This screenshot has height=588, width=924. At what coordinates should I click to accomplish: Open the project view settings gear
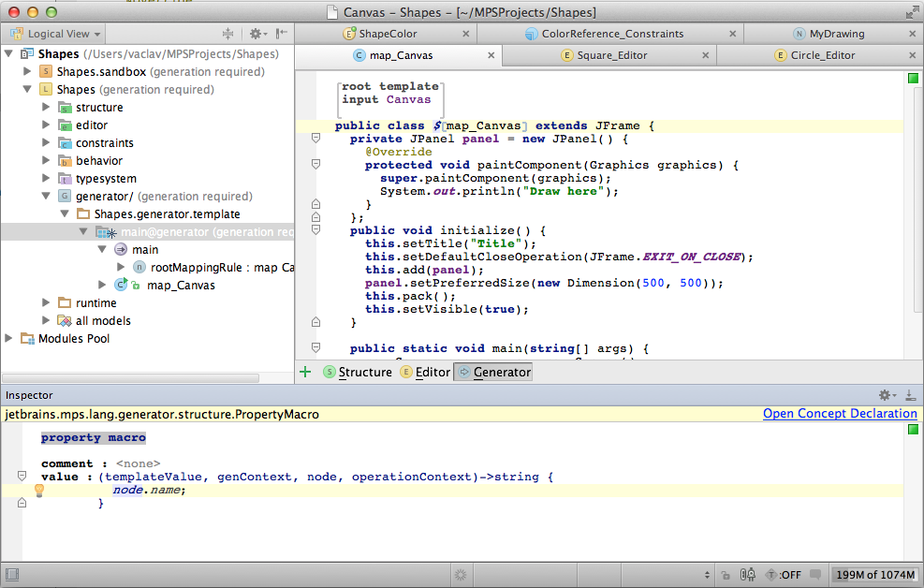[x=256, y=34]
